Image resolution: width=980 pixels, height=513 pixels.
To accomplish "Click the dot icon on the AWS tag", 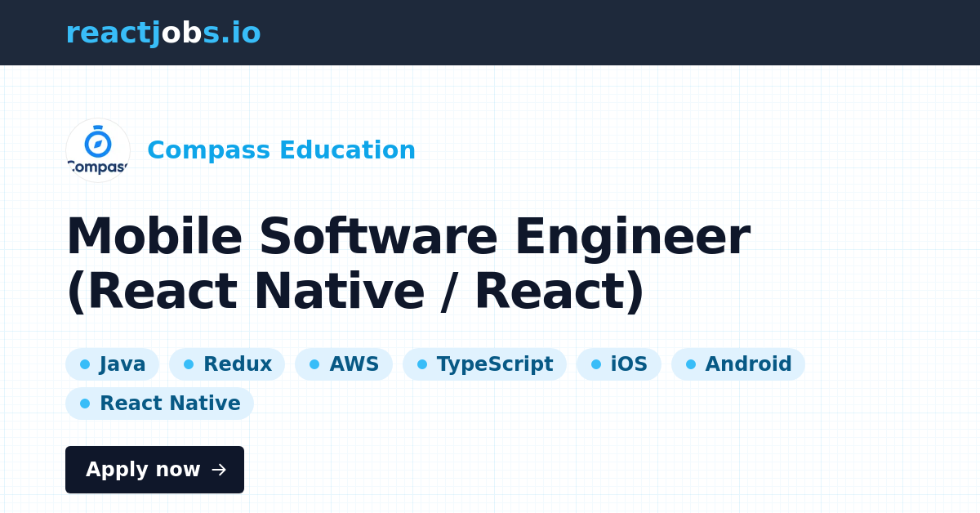I will pyautogui.click(x=313, y=364).
